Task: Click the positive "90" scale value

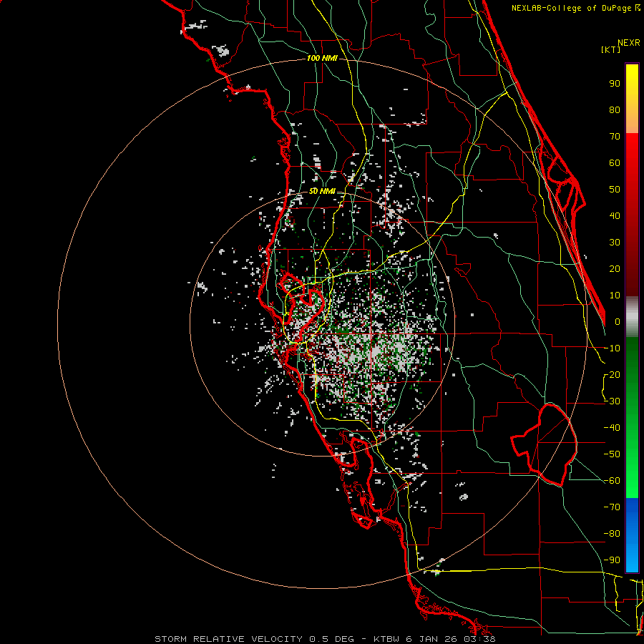Action: (615, 84)
